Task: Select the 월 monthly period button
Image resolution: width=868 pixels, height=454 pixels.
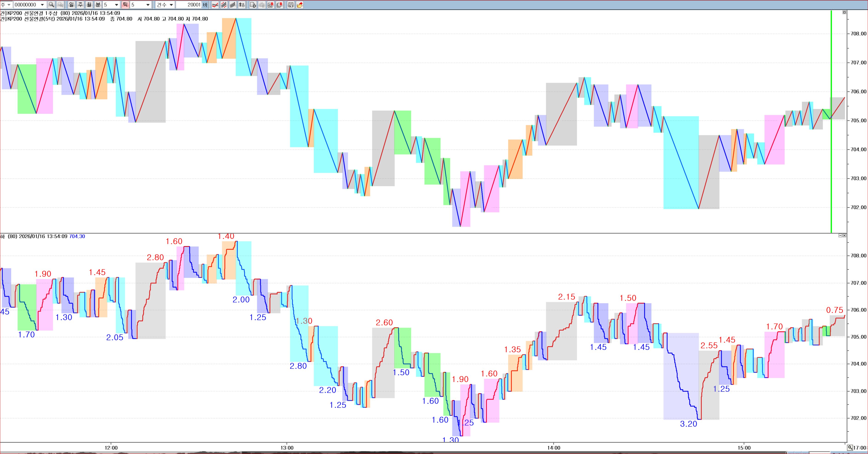Action: (x=89, y=5)
